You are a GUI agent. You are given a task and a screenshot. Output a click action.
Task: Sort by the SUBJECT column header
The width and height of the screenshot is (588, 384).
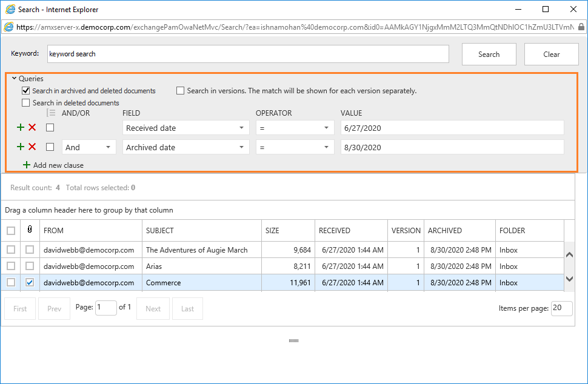pos(160,230)
